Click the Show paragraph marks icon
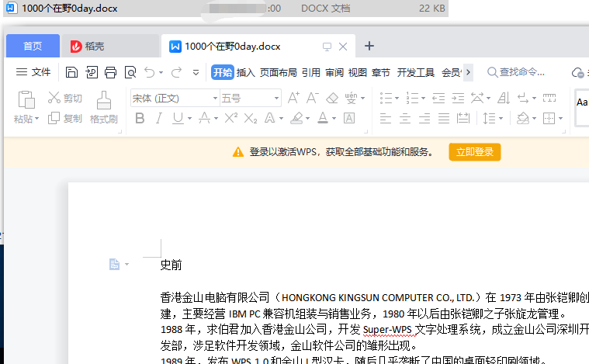This screenshot has width=589, height=364. (x=523, y=98)
